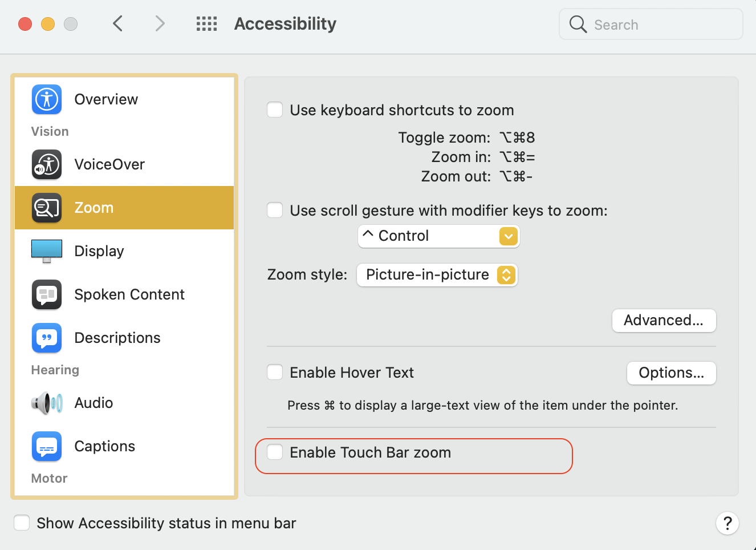The height and width of the screenshot is (550, 756).
Task: Click the Spoken Content icon
Action: tap(47, 294)
